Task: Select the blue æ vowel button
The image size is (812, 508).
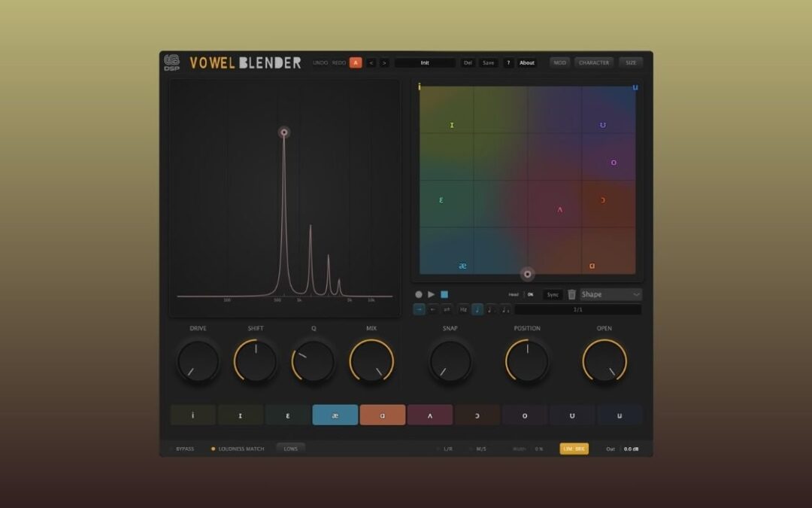Action: point(335,415)
